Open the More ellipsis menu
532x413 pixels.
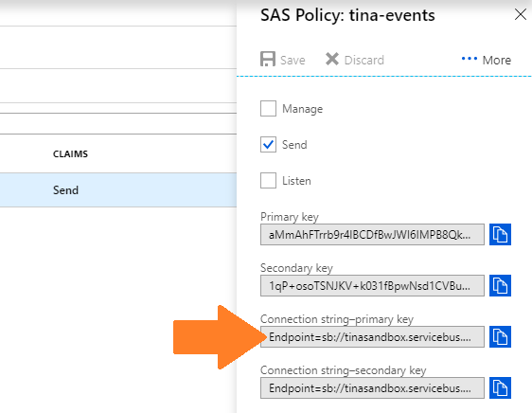[470, 59]
